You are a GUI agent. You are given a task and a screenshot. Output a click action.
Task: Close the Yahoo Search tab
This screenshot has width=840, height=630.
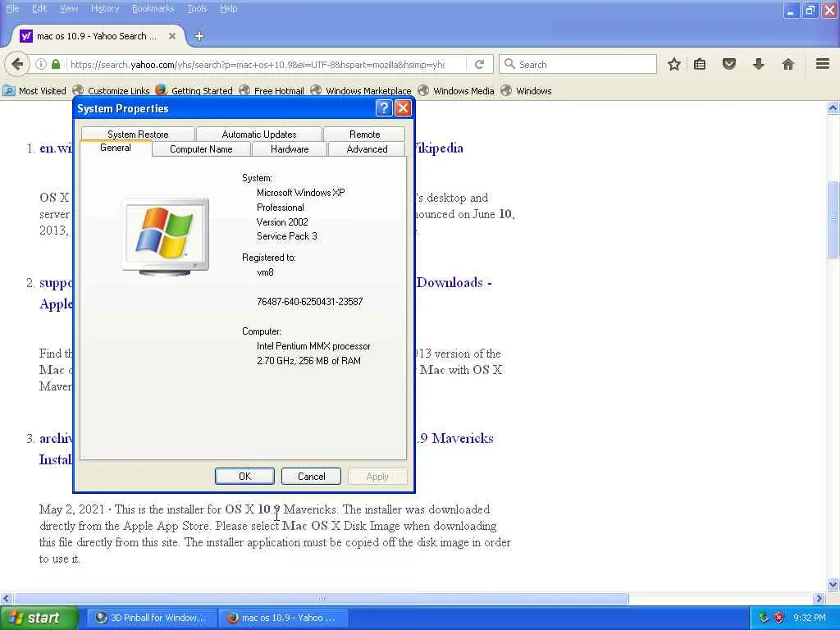tap(172, 36)
